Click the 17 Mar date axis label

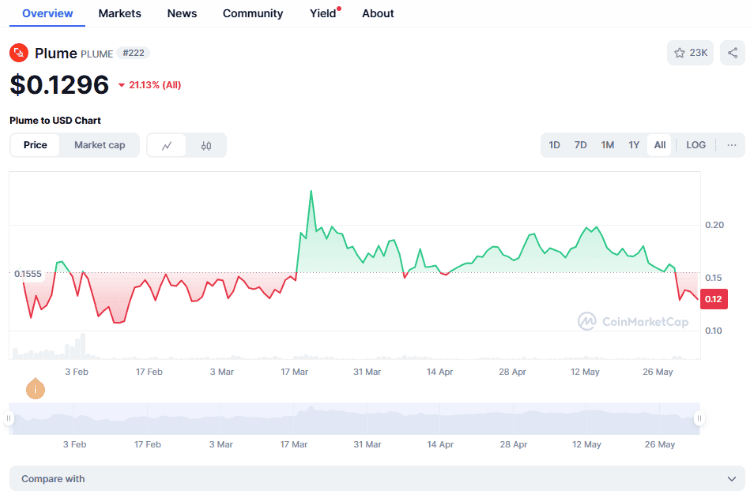[294, 372]
